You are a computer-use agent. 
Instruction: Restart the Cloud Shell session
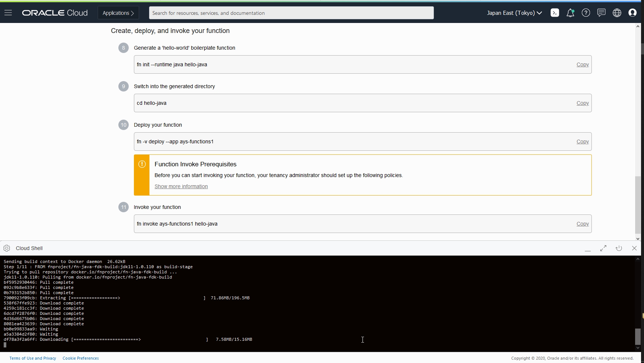click(x=619, y=248)
